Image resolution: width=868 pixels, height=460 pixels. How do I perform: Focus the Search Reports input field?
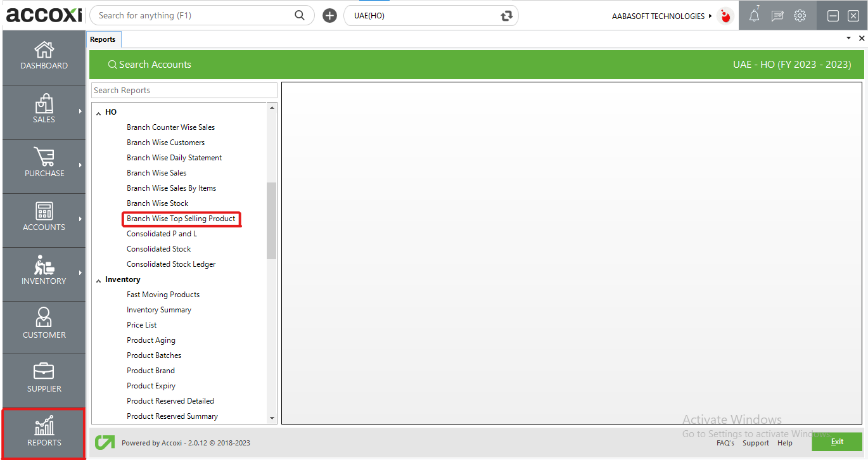184,91
